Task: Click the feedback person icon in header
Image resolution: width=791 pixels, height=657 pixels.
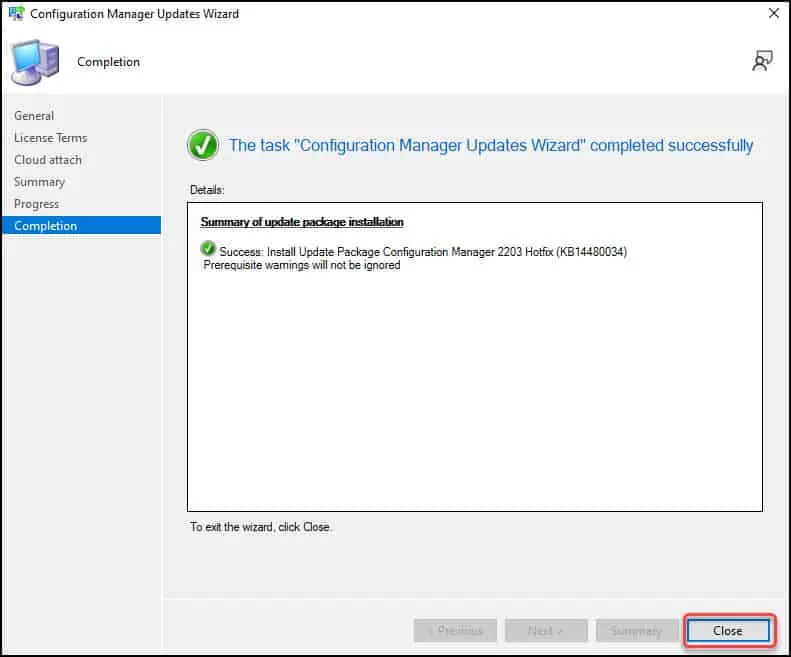Action: [762, 61]
